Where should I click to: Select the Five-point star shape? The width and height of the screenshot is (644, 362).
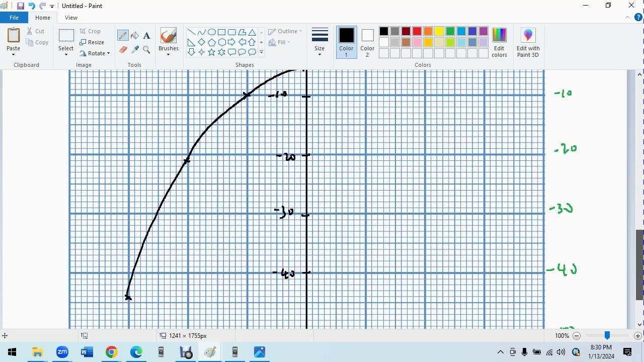[211, 52]
